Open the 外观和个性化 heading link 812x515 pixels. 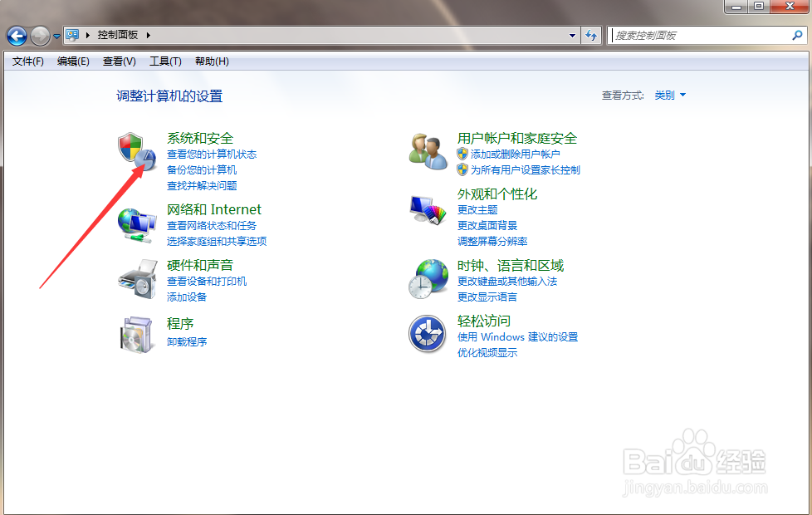497,194
